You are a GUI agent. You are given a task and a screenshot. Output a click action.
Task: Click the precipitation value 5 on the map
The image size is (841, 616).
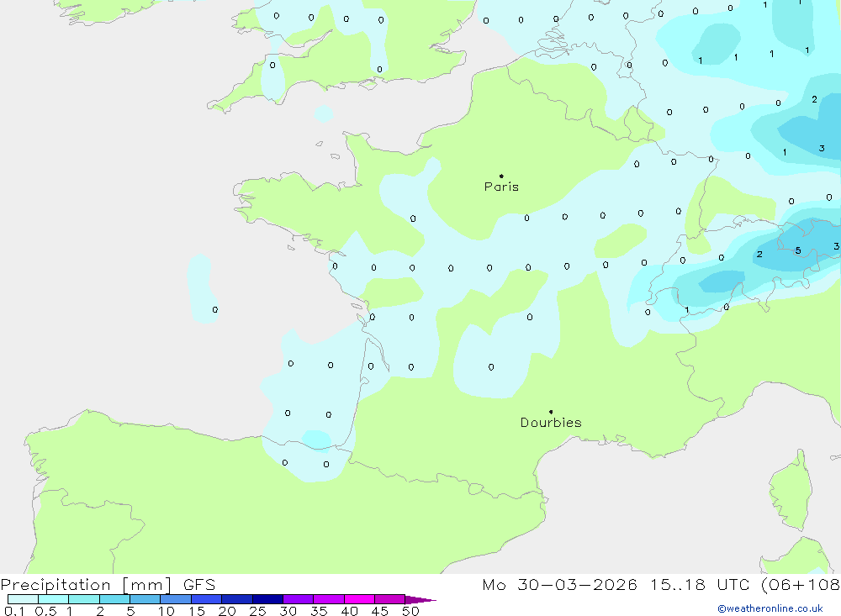[x=798, y=250]
